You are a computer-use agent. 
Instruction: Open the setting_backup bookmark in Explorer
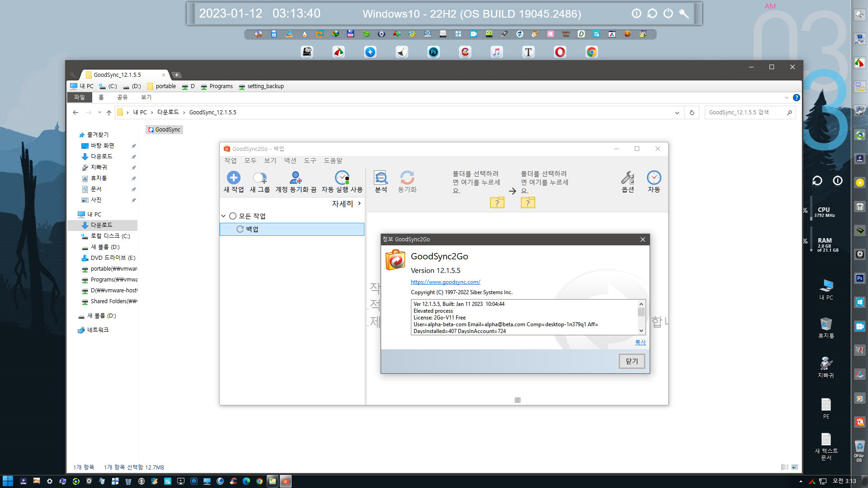click(261, 86)
